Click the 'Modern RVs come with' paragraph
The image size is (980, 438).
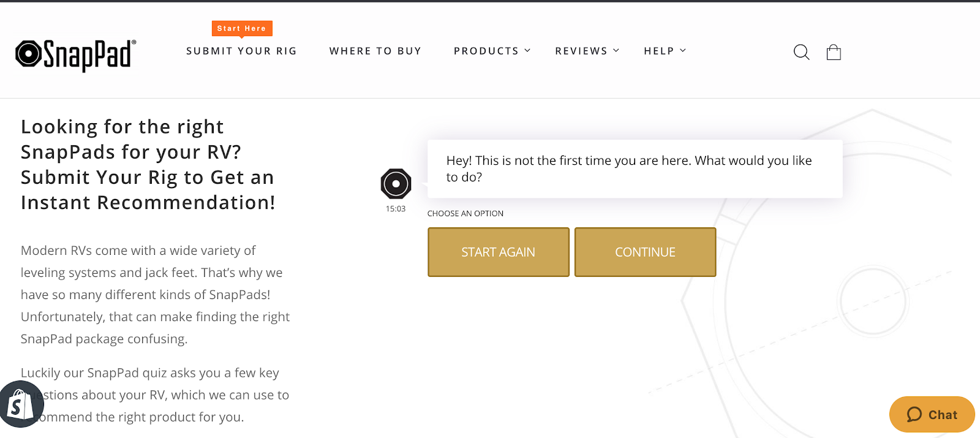coord(155,295)
